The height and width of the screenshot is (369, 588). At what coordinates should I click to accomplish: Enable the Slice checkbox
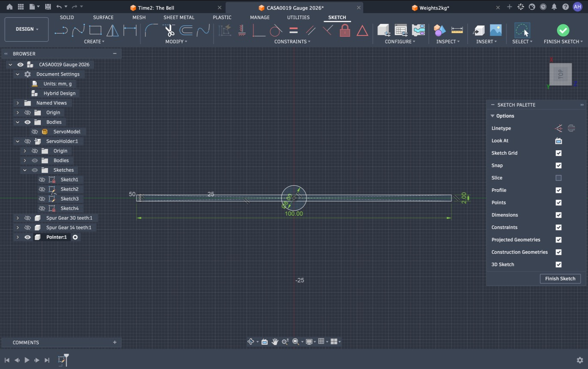click(558, 178)
